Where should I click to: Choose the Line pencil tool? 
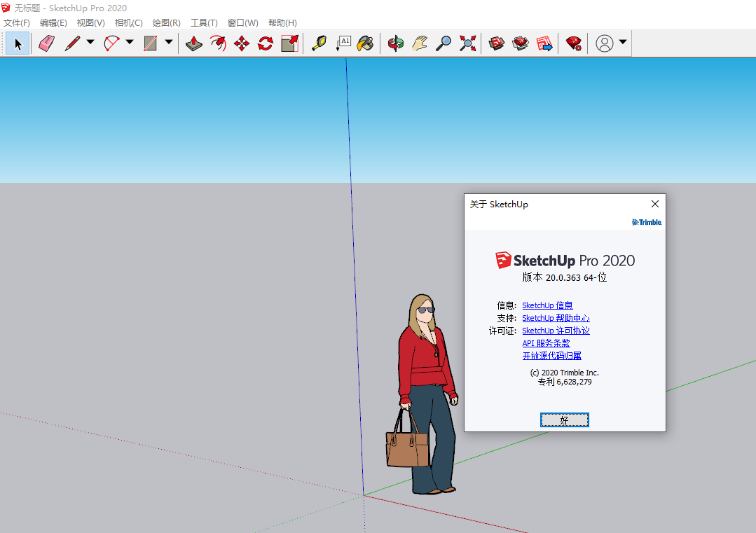point(73,43)
